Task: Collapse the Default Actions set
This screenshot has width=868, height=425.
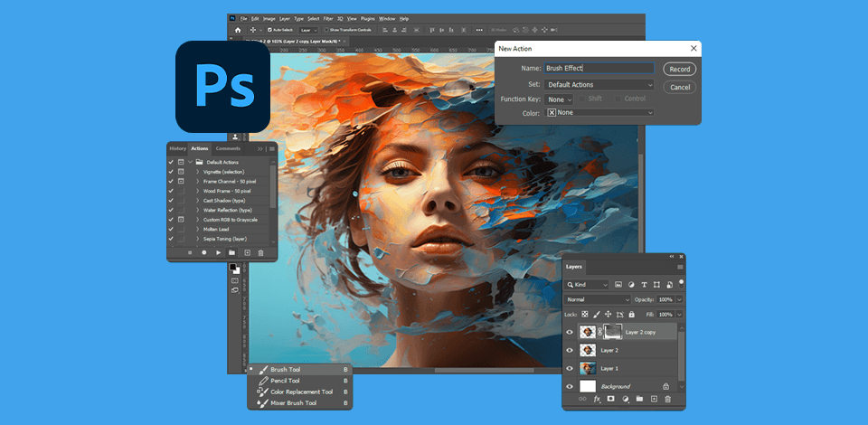Action: click(x=191, y=162)
